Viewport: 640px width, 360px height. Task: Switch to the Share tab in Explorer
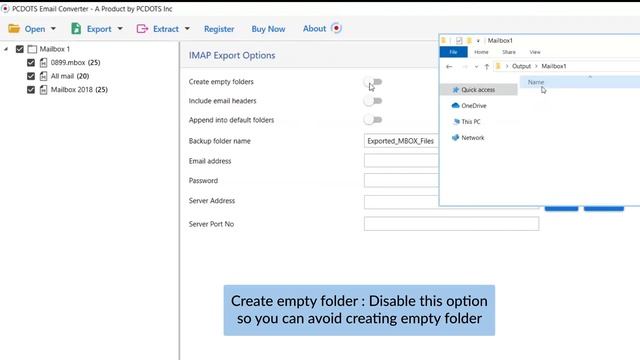[509, 52]
